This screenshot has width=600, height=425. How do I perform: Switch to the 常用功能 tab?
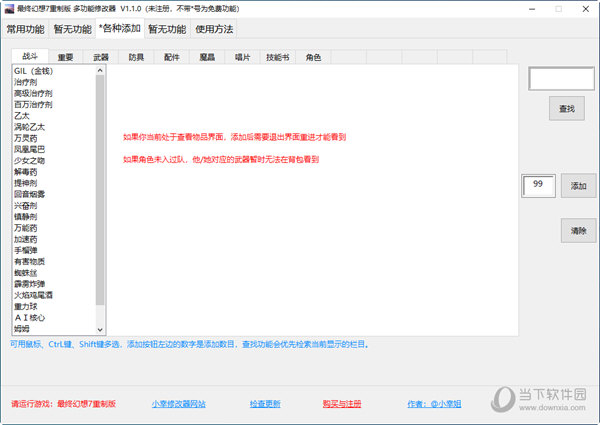[26, 29]
